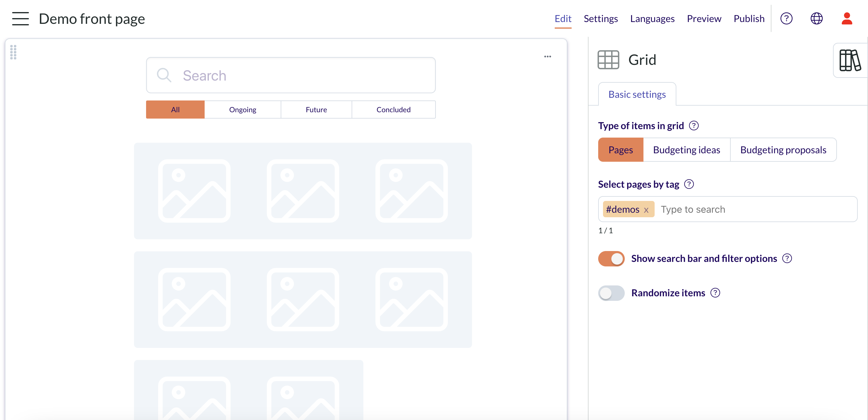Viewport: 868px width, 420px height.
Task: Enable the Randomize items toggle
Action: point(611,293)
